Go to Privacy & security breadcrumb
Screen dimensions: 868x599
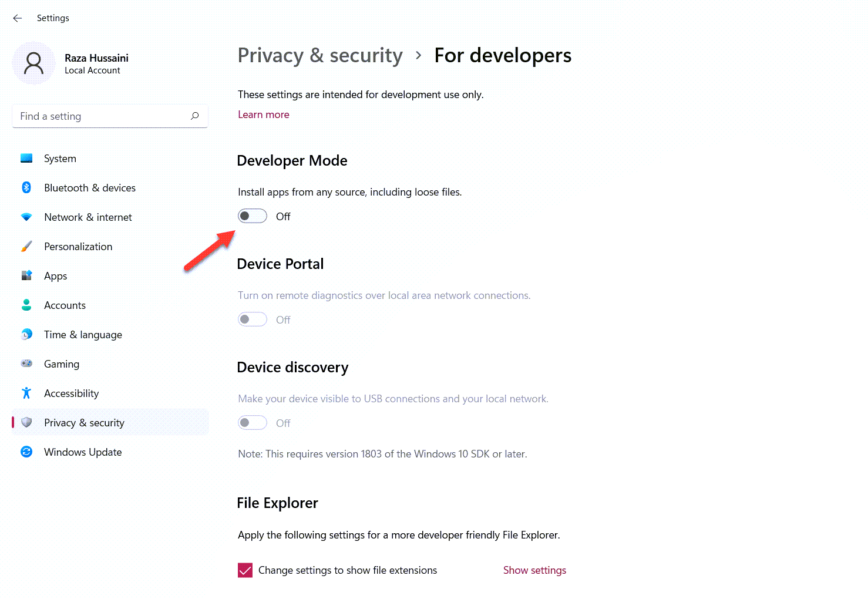pos(320,55)
